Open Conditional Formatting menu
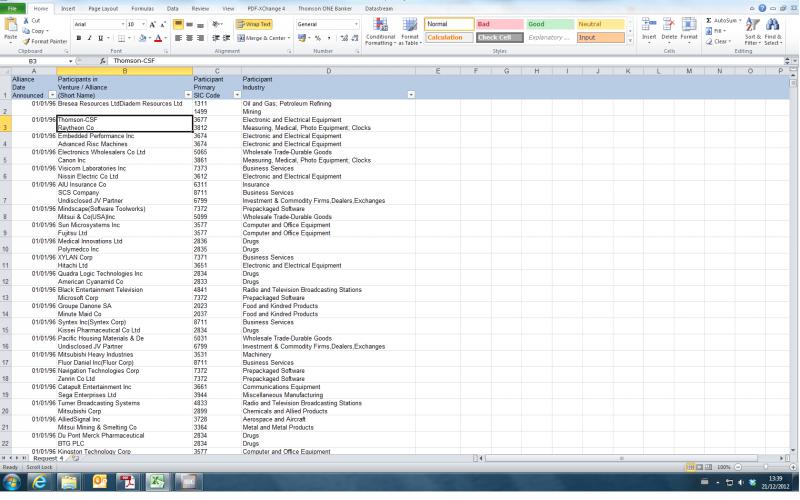The image size is (800, 500). [380, 32]
